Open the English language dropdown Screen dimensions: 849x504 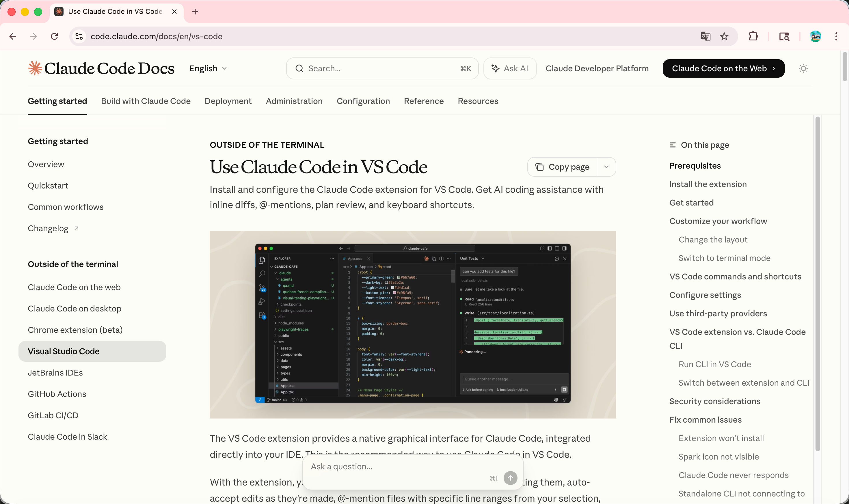[x=208, y=69]
